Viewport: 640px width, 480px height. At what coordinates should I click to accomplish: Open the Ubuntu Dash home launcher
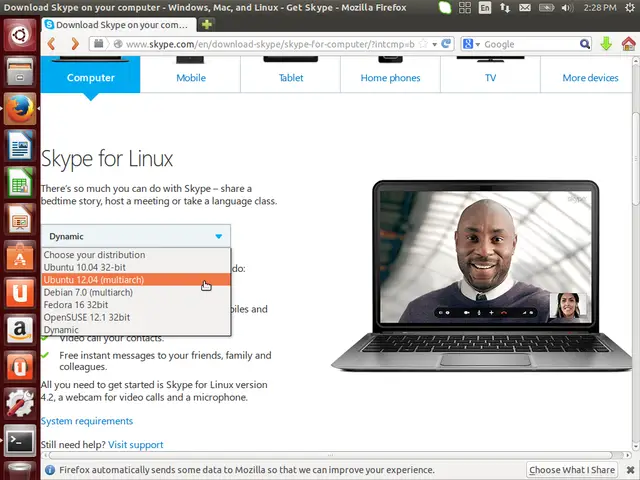(20, 35)
